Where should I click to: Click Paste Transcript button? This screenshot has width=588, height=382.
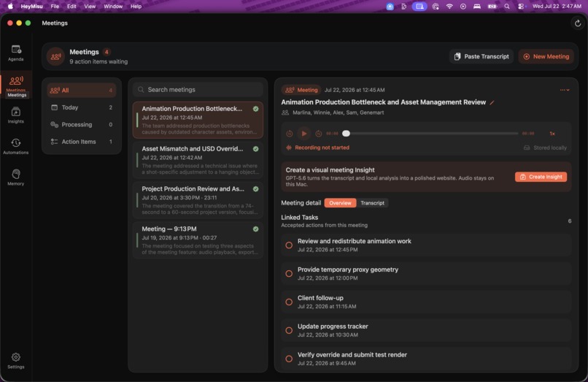(481, 56)
